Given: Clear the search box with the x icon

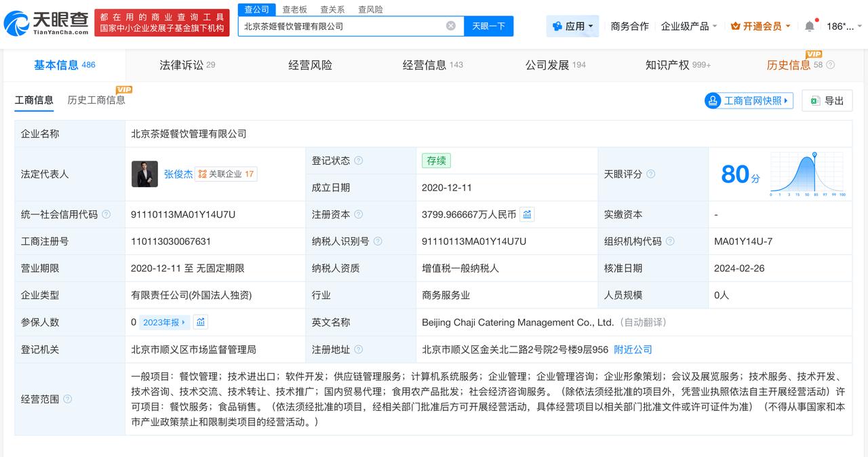Looking at the screenshot, I should [x=450, y=24].
